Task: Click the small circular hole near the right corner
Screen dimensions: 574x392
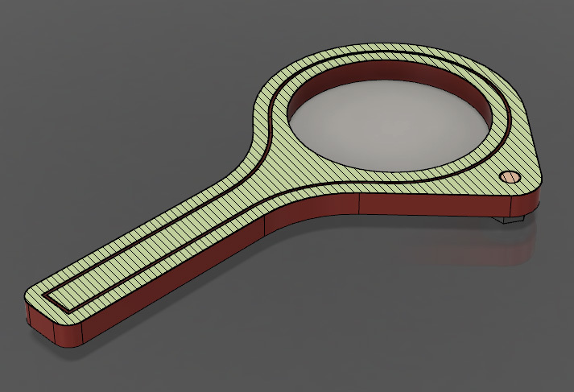Action: tap(509, 177)
